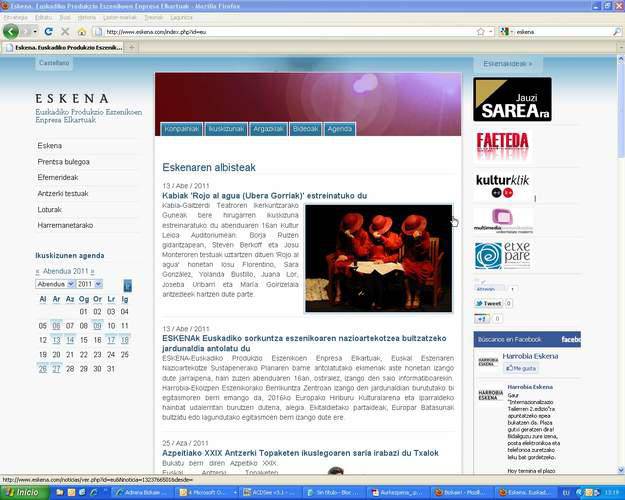The width and height of the screenshot is (625, 500).
Task: Open Harremanetarako in sidebar
Action: (x=65, y=225)
